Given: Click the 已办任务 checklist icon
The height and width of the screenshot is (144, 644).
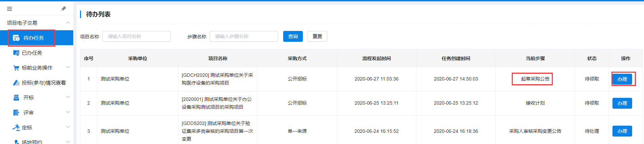Looking at the screenshot, I should coord(16,53).
